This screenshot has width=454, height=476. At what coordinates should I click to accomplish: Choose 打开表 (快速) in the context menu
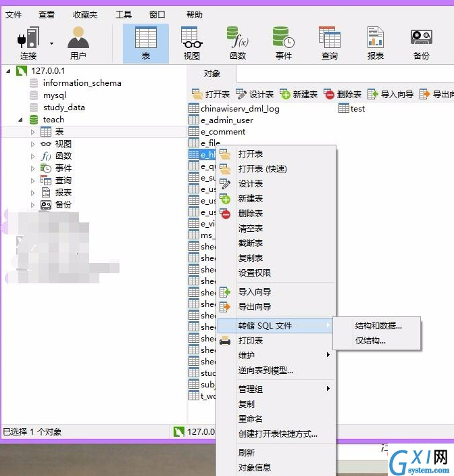276,169
